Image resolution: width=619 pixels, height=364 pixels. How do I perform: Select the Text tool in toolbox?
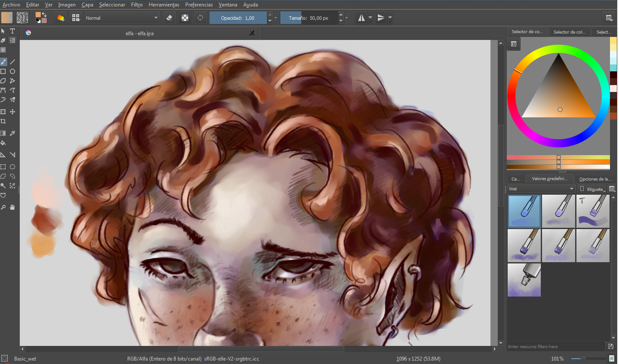pyautogui.click(x=12, y=31)
